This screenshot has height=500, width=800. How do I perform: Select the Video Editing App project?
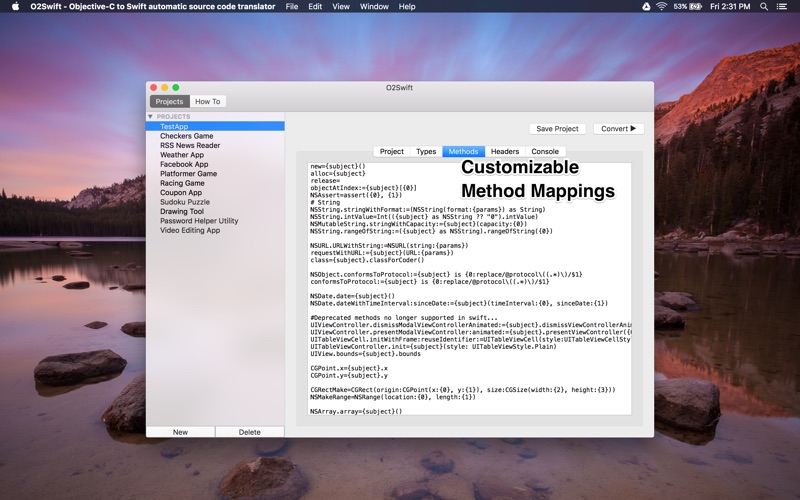coord(215,231)
